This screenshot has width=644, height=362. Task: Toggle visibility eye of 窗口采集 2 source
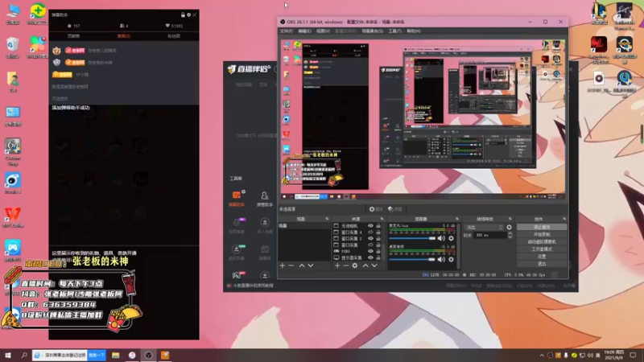[370, 238]
